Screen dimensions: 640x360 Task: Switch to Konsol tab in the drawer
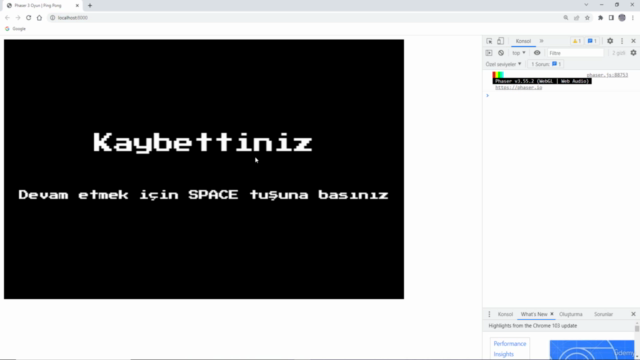click(x=505, y=314)
